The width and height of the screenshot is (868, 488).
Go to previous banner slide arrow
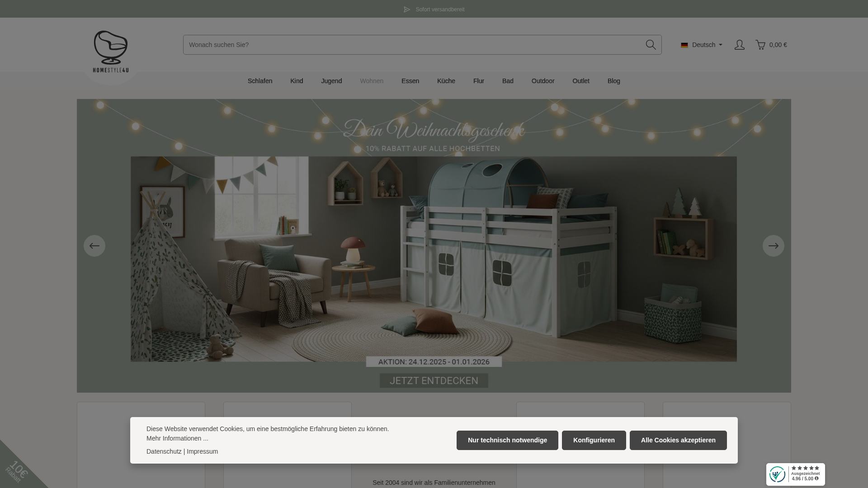94,246
